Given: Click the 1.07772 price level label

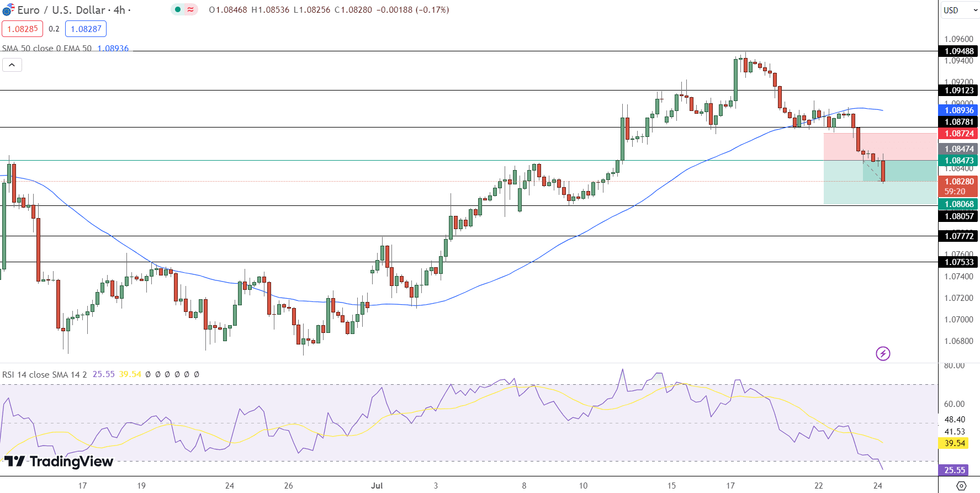Looking at the screenshot, I should (958, 236).
